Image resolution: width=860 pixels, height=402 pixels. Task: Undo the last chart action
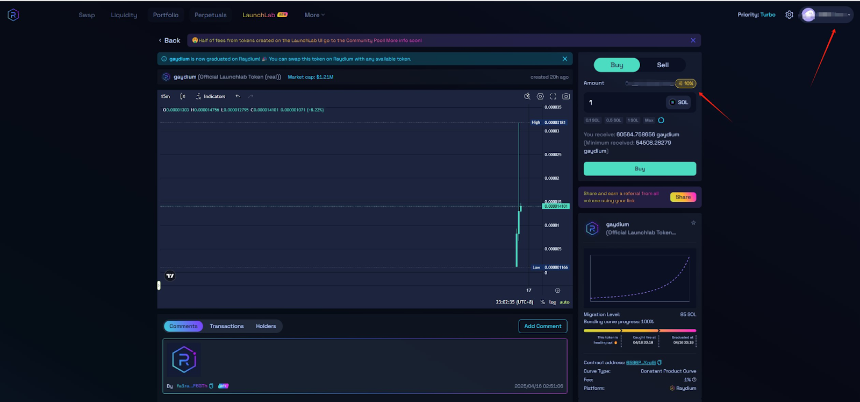pos(238,97)
